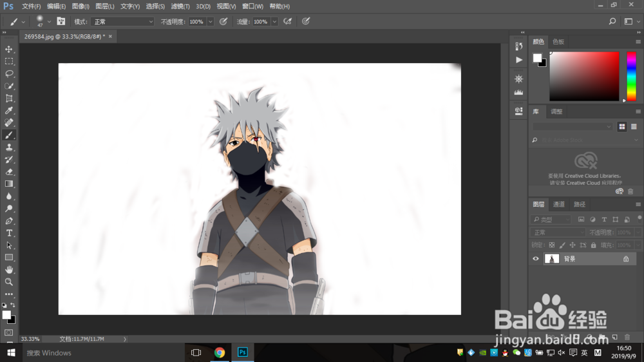Select the Rectangular Marquee tool
This screenshot has width=644, height=362.
9,62
